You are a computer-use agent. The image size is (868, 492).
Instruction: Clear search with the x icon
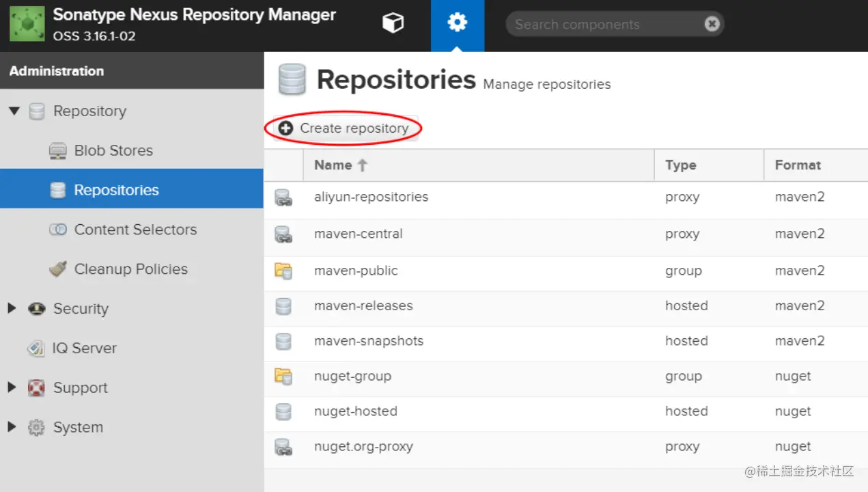tap(712, 25)
